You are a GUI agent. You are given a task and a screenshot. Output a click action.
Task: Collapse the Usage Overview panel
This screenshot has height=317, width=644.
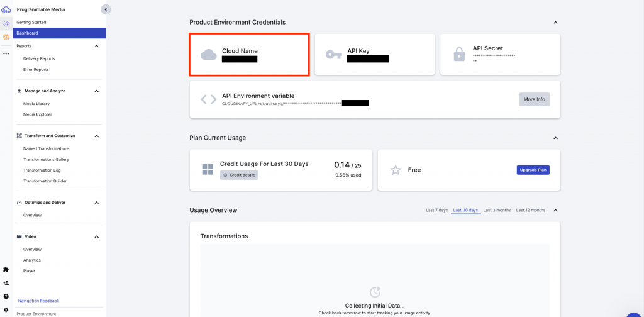[x=555, y=210]
